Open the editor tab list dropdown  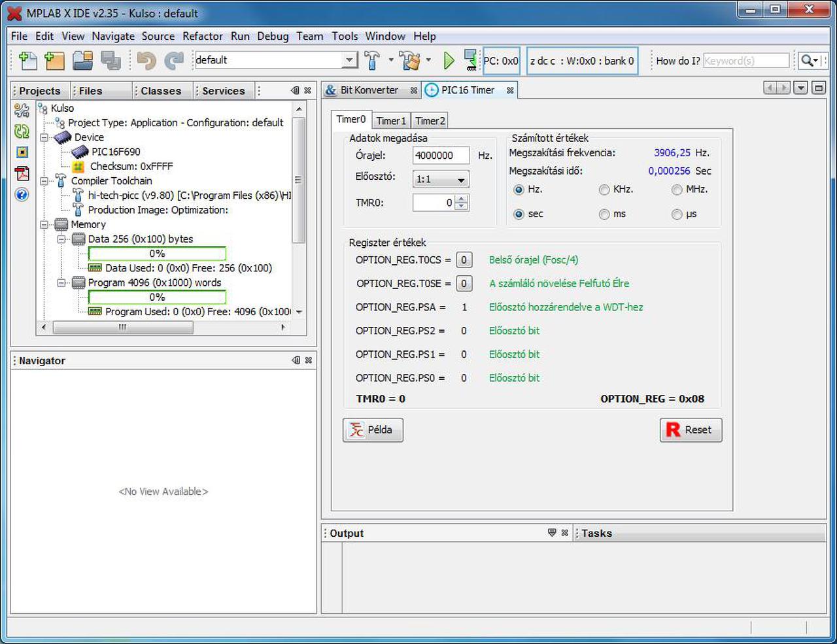(800, 88)
